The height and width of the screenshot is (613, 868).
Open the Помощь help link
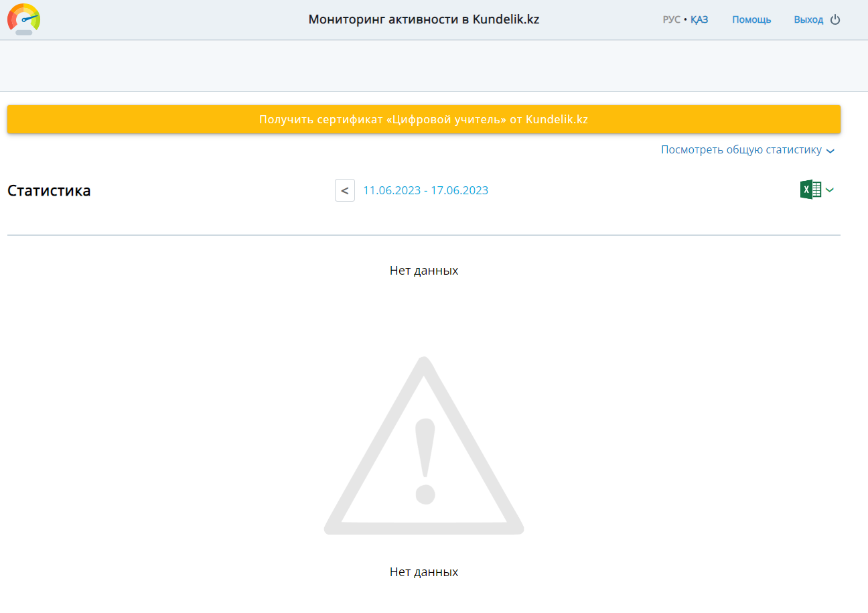[751, 20]
